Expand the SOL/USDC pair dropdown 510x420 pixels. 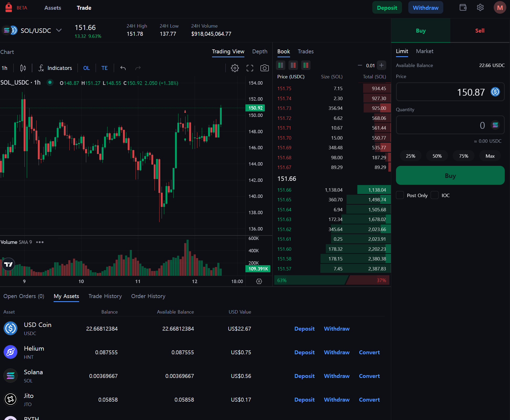59,30
